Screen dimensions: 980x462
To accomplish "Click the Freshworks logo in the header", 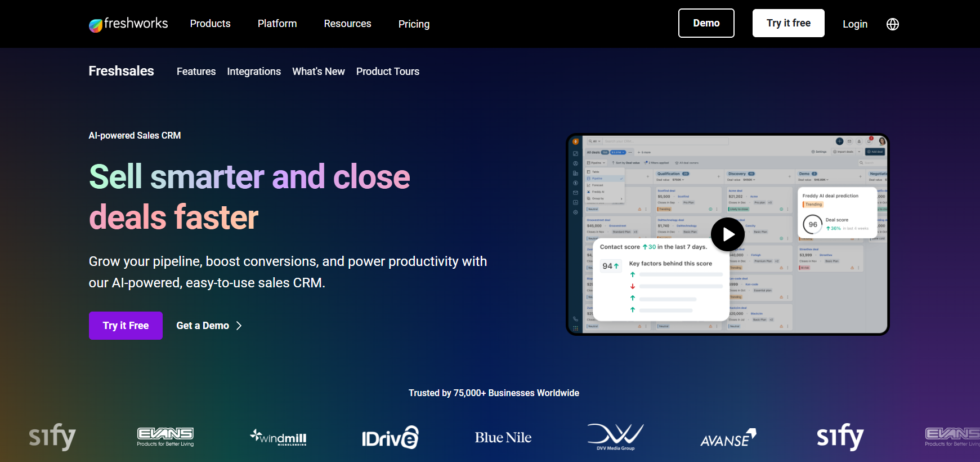I will (x=128, y=24).
